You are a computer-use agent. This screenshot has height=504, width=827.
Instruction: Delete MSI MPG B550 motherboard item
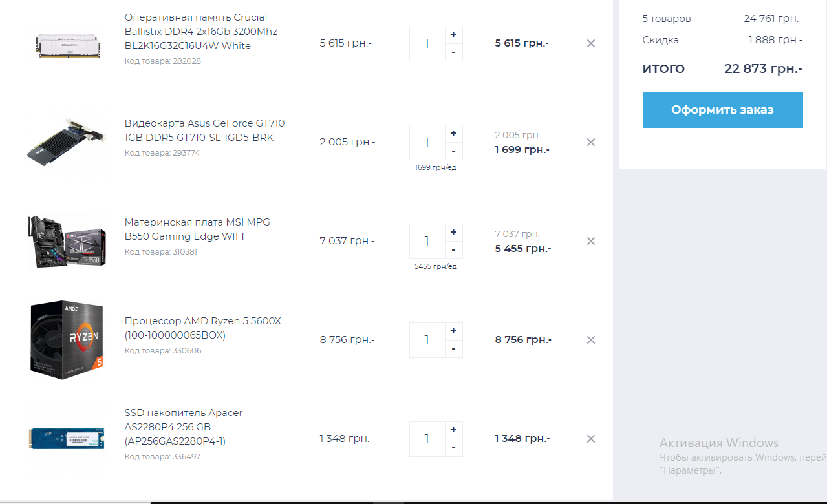tap(590, 241)
